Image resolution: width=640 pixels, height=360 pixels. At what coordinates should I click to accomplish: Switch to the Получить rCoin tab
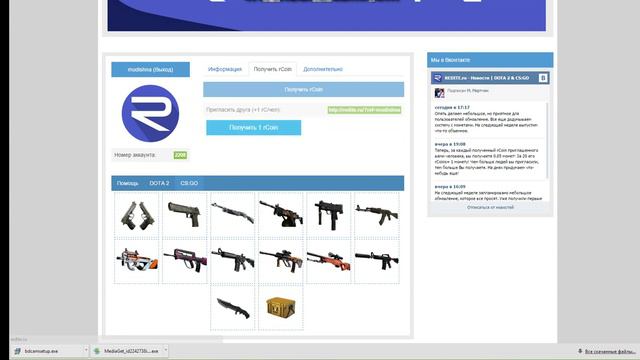(273, 69)
